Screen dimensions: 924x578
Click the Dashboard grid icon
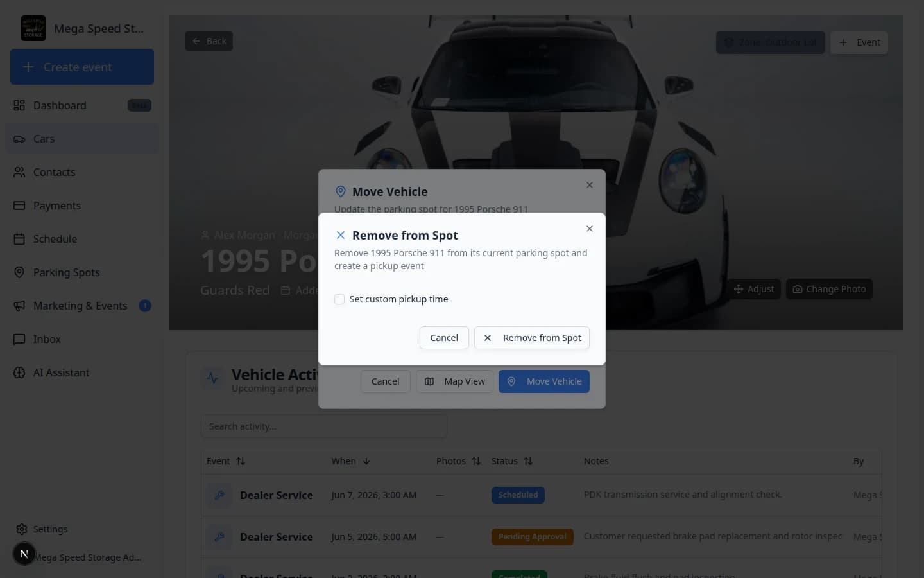[19, 105]
